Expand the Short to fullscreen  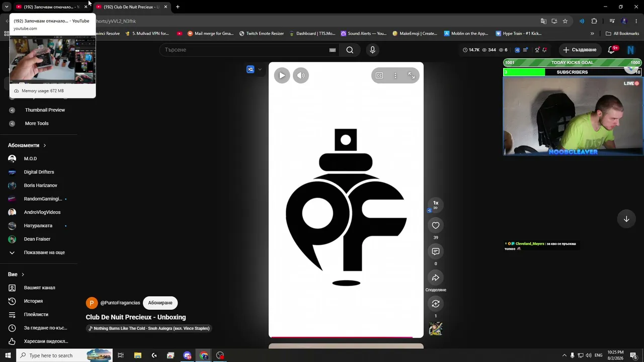click(x=412, y=75)
